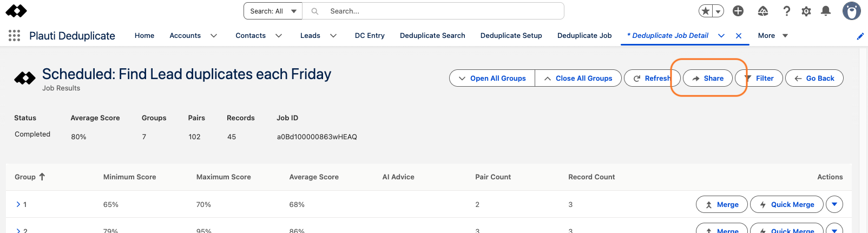Expand group 1 row chevron
Screen dimensions: 868x233
click(x=18, y=204)
